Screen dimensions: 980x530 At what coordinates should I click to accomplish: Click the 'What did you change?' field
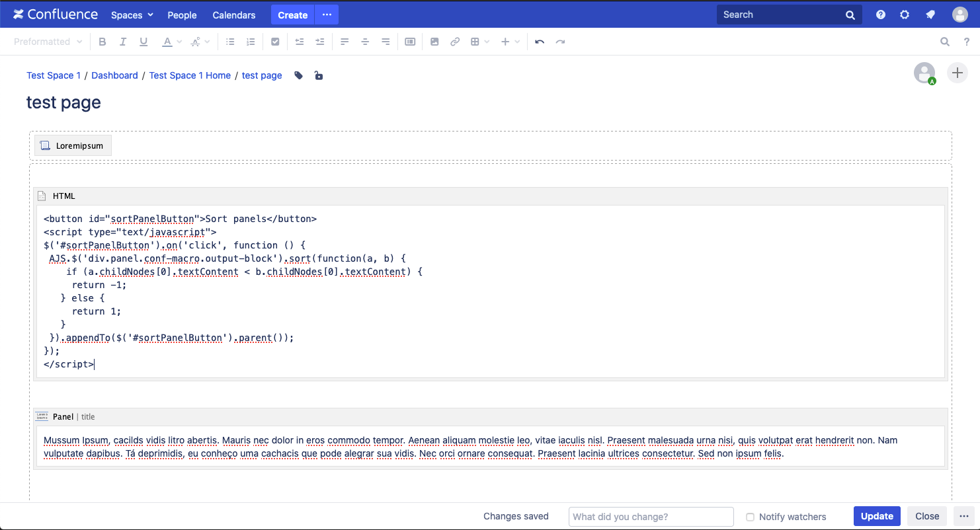(651, 517)
